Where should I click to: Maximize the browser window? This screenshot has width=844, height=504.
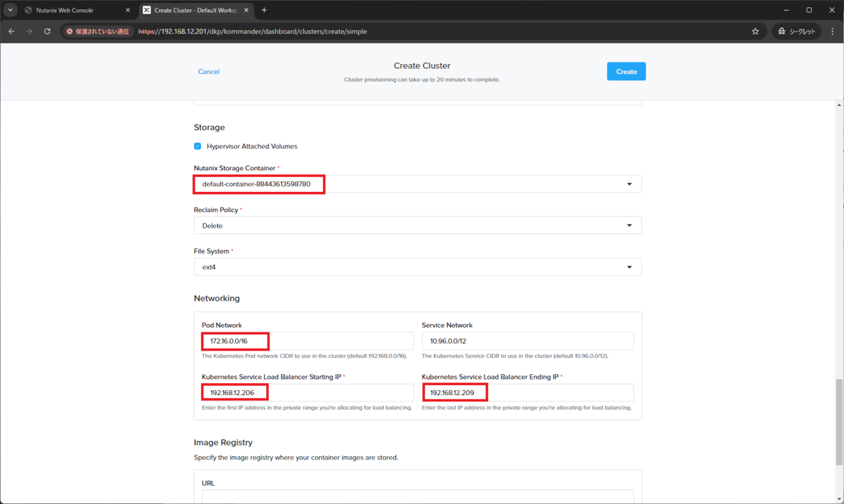pyautogui.click(x=809, y=10)
